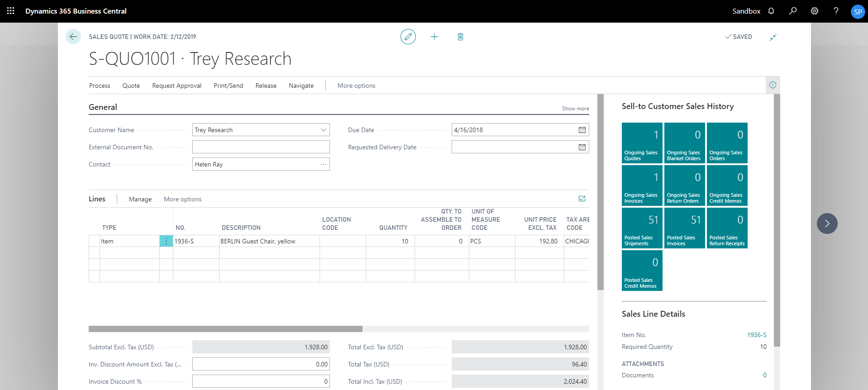Open the Requested Delivery Date calendar picker
Image resolution: width=868 pixels, height=390 pixels.
(x=582, y=147)
